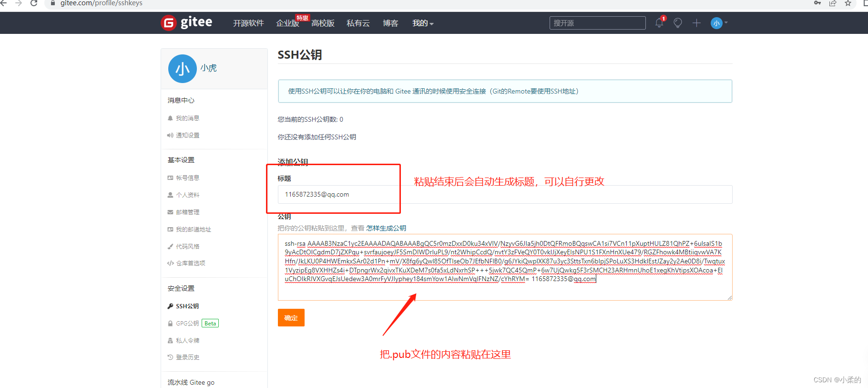
Task: Open 博客 menu item
Action: [390, 23]
